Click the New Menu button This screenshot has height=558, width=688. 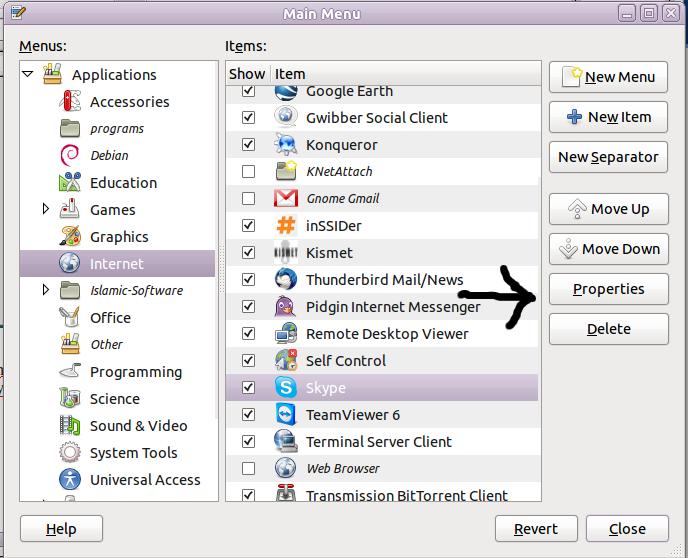[x=608, y=77]
